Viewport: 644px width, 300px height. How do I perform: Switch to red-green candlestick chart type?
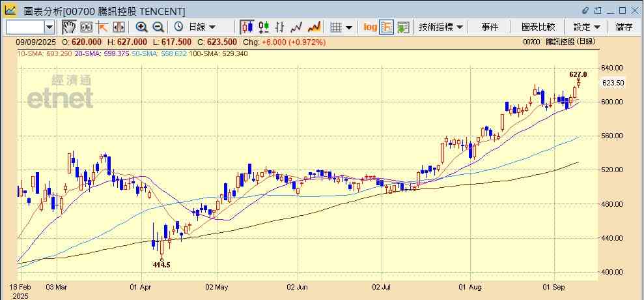pos(264,27)
